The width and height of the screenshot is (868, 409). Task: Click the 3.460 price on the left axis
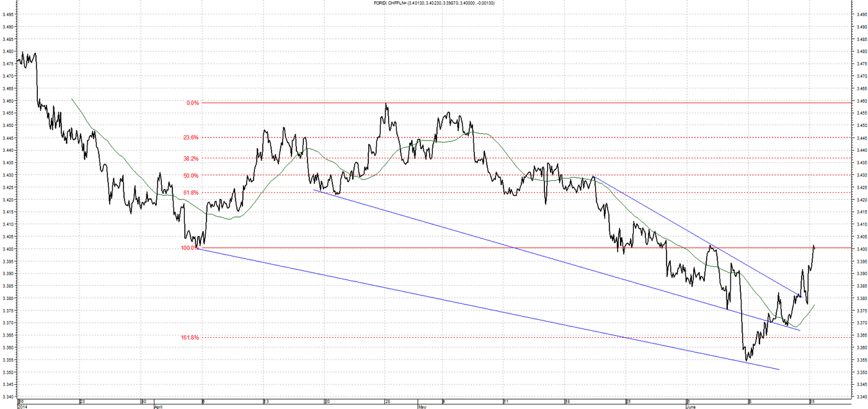coord(8,100)
